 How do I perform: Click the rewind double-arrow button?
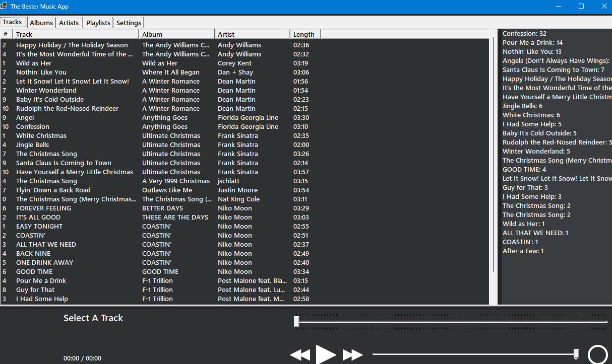(300, 355)
